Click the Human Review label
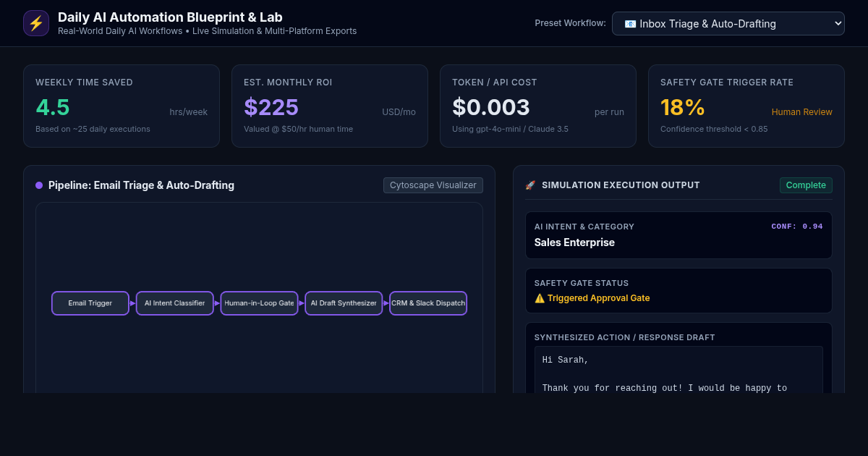 [x=802, y=112]
